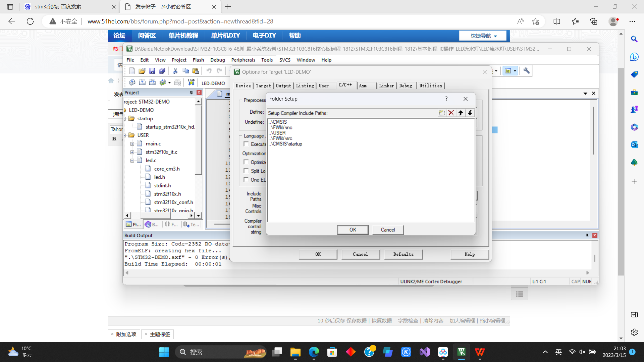This screenshot has height=362, width=644.
Task: Expand the main.c tree node
Action: [x=132, y=144]
